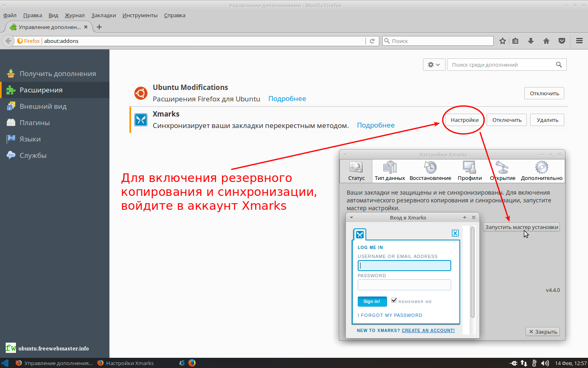Open the Status tab in Xmarks settings
The image size is (588, 368).
(x=356, y=171)
